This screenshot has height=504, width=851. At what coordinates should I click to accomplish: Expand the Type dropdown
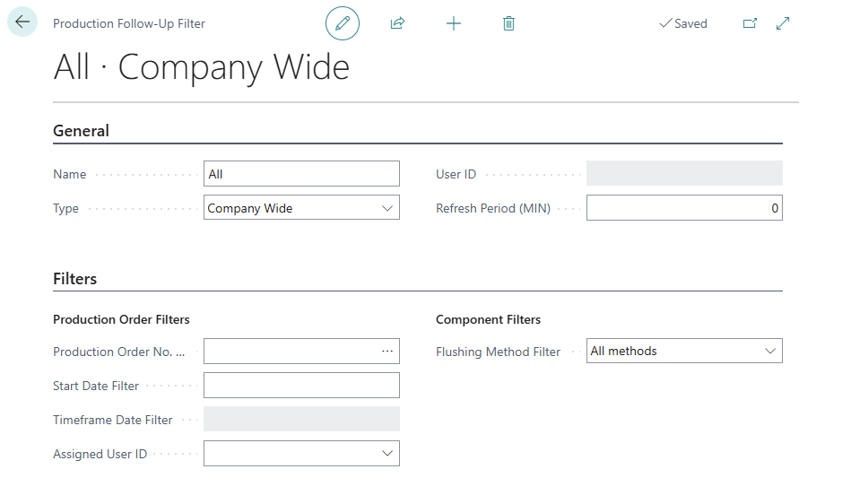(387, 208)
